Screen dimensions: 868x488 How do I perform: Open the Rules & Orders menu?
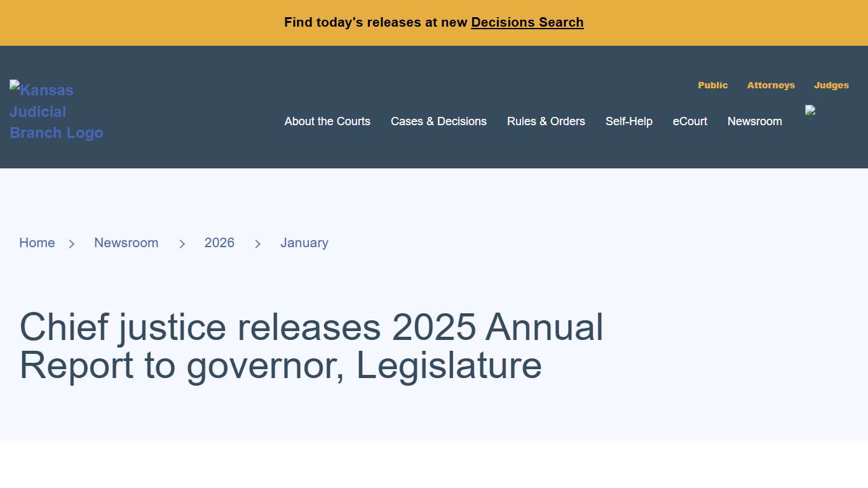[546, 121]
